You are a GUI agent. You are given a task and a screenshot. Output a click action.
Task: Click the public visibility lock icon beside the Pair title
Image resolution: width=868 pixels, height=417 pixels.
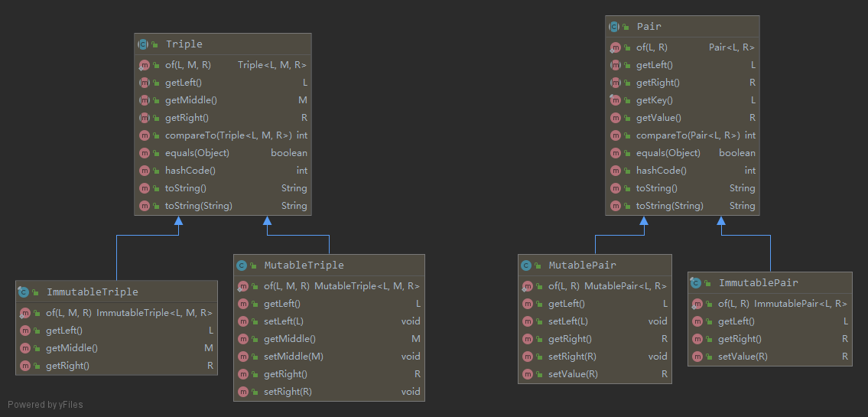coord(626,27)
